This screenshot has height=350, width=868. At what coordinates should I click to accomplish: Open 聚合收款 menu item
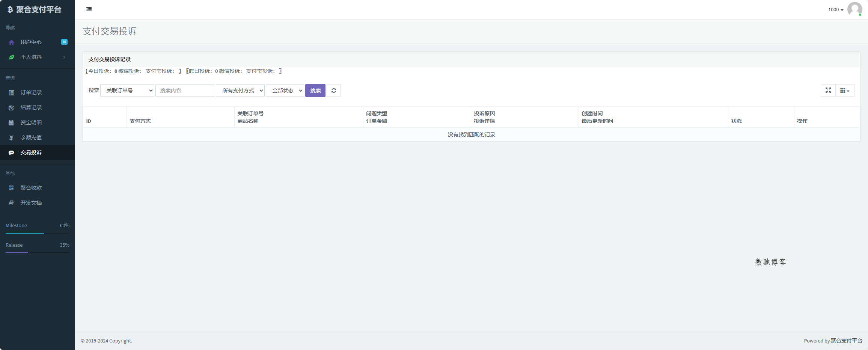(38, 188)
